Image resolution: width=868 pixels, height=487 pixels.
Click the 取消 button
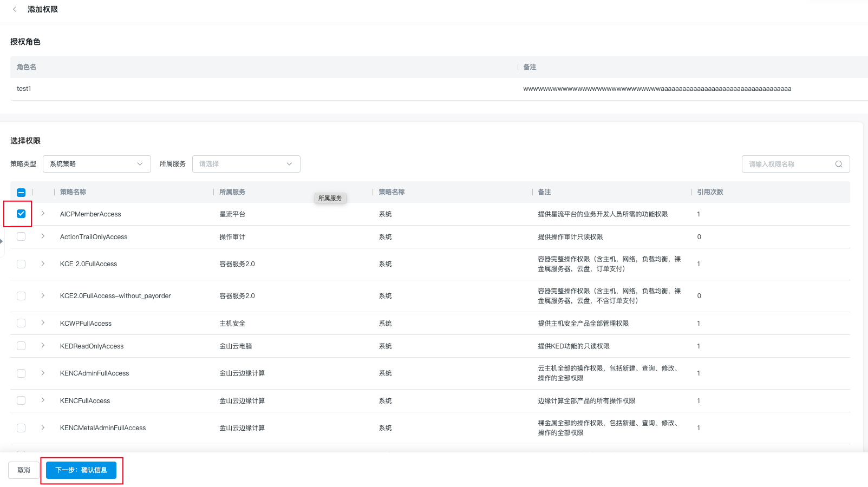(24, 470)
